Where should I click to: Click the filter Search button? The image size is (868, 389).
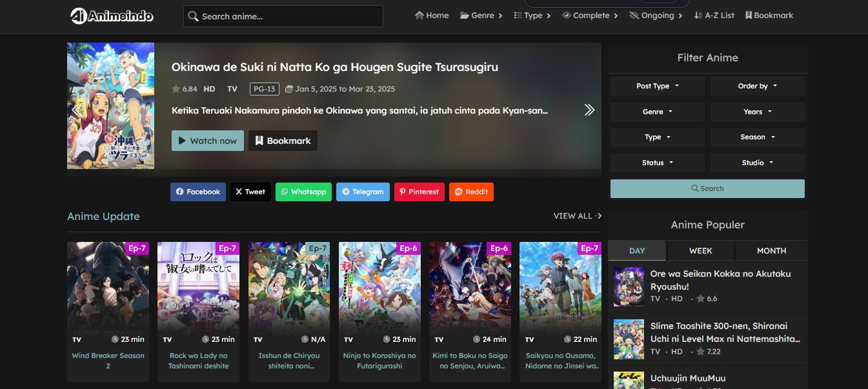click(x=707, y=188)
